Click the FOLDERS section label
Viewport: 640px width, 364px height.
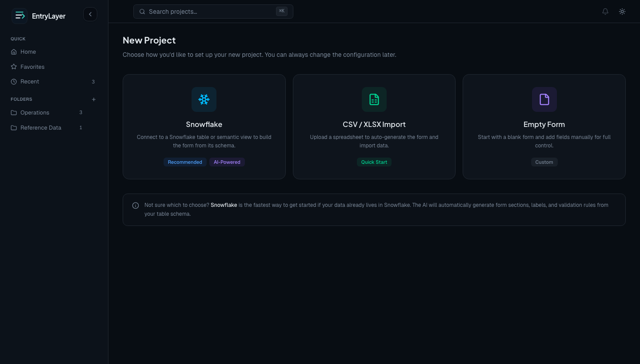(21, 99)
